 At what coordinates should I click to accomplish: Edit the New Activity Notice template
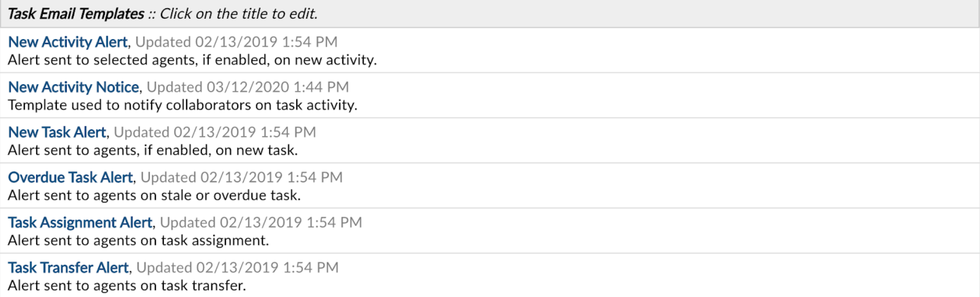point(73,87)
